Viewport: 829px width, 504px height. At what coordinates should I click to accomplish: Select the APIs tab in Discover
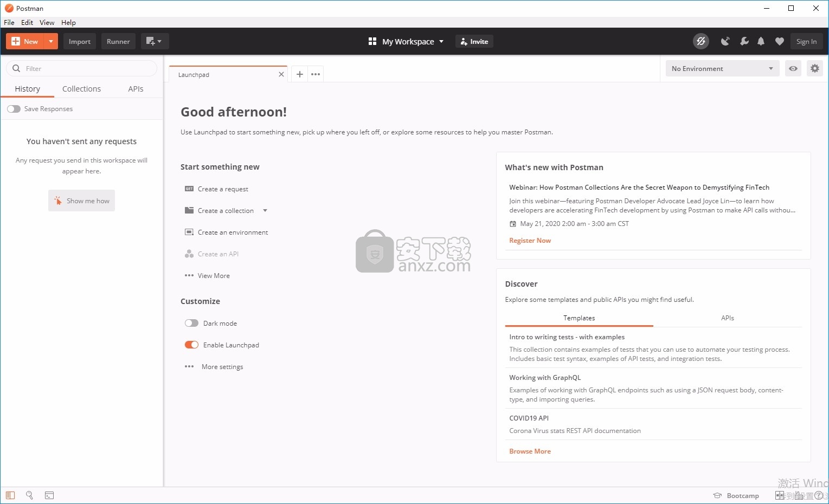[x=728, y=318]
